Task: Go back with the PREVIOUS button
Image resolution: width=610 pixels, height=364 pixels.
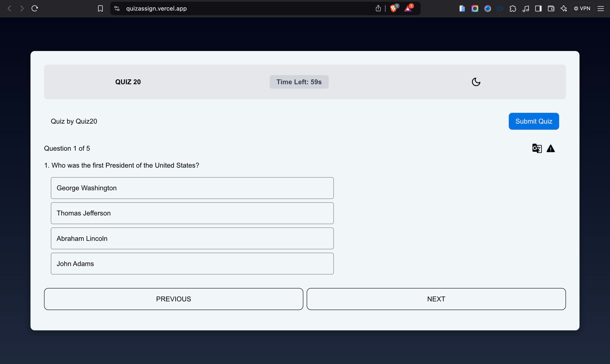Action: [x=173, y=299]
